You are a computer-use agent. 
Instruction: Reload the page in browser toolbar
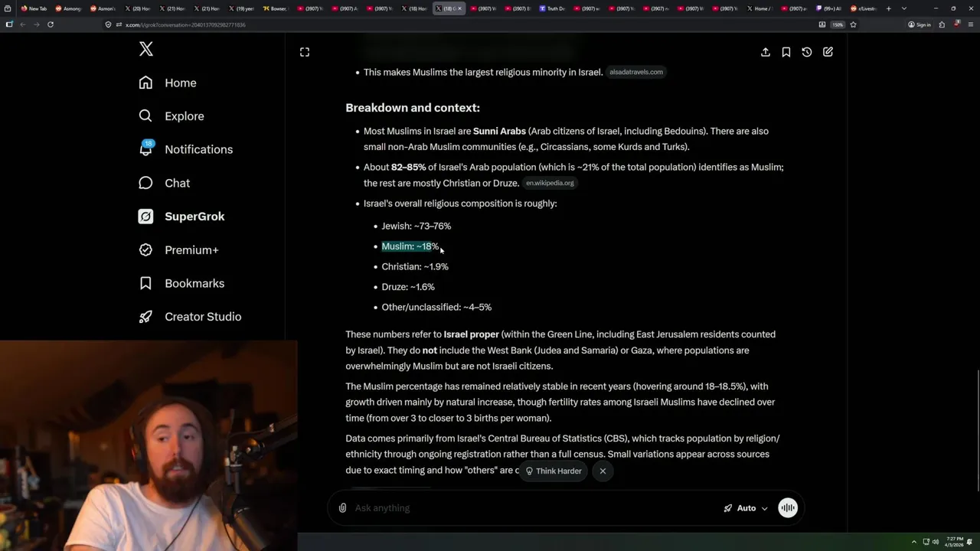tap(51, 24)
